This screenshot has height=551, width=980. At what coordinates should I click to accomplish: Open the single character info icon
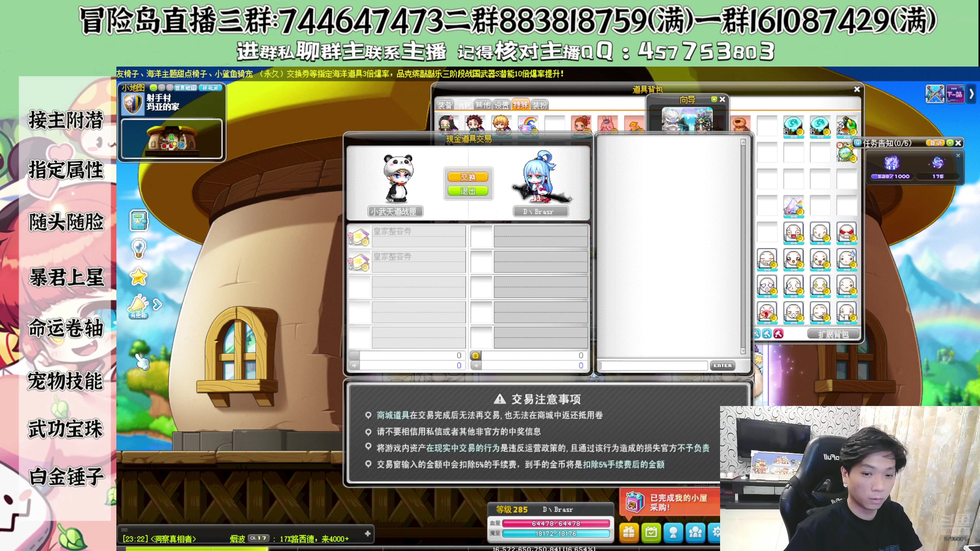click(x=673, y=532)
